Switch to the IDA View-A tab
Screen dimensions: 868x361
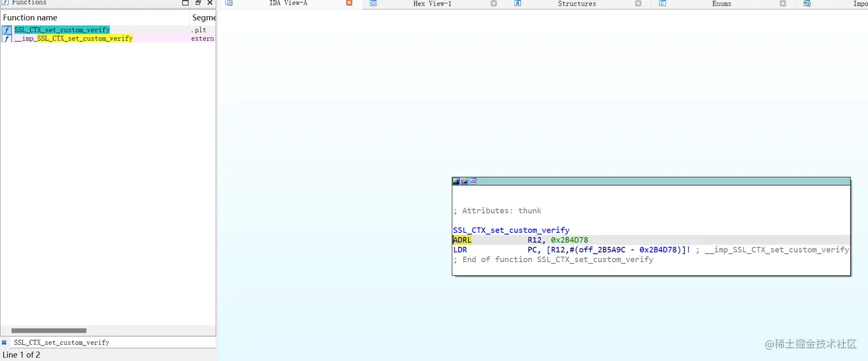point(288,3)
